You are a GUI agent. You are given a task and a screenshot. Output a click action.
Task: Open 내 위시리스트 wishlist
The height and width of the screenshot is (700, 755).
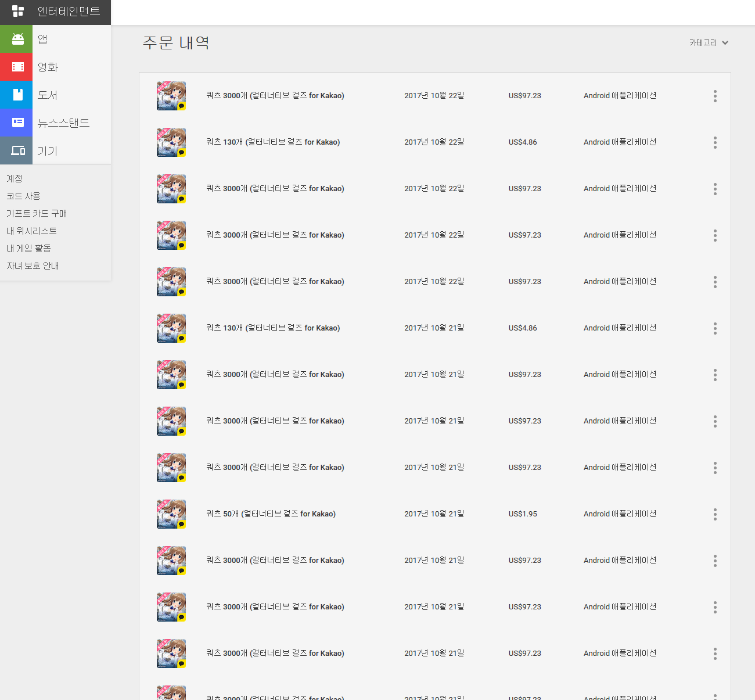[x=31, y=231]
